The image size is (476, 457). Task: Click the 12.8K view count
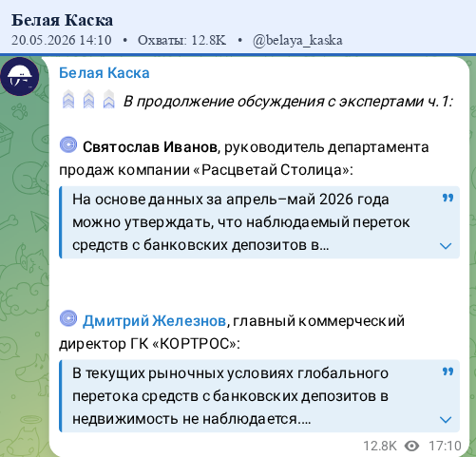pyautogui.click(x=380, y=446)
